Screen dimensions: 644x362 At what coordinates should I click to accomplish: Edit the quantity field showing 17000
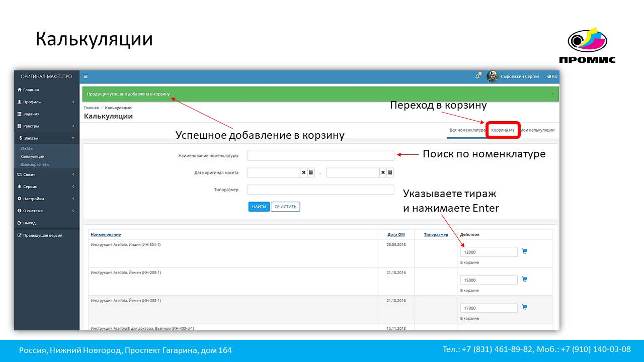489,308
